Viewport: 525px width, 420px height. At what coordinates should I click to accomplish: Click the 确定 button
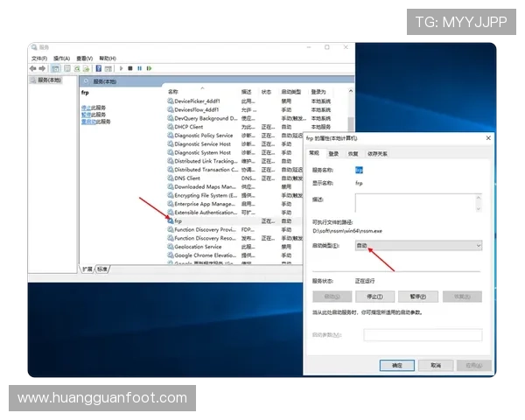(x=396, y=365)
